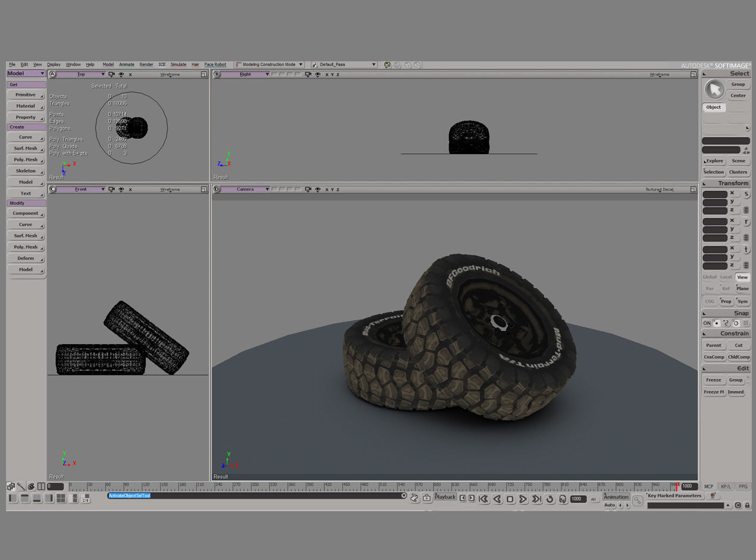
Task: Enable Global transform mode
Action: (x=710, y=277)
